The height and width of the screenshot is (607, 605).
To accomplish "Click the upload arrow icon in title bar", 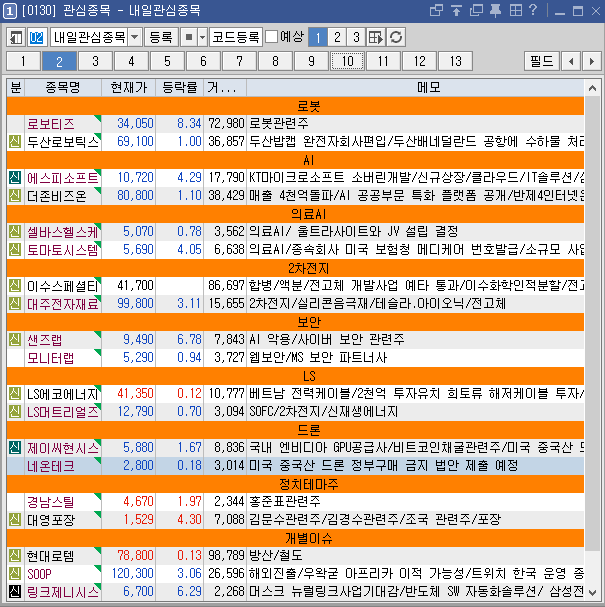I will (456, 10).
